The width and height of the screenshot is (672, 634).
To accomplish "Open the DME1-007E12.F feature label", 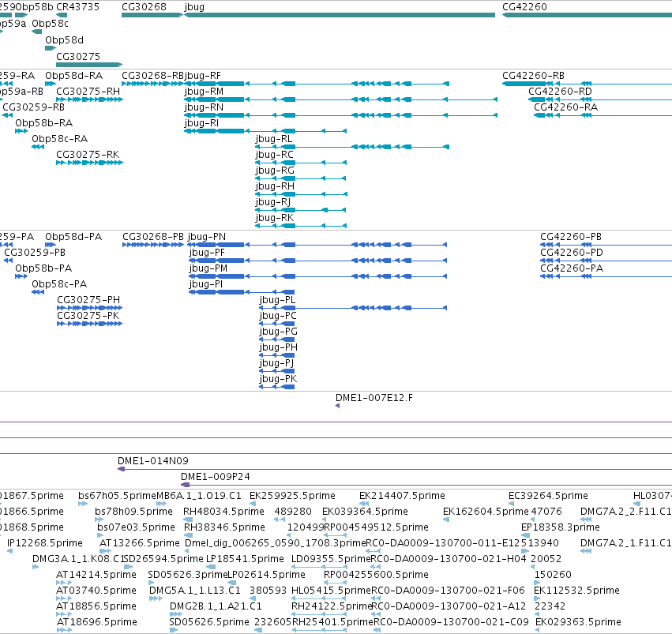I will point(374,398).
